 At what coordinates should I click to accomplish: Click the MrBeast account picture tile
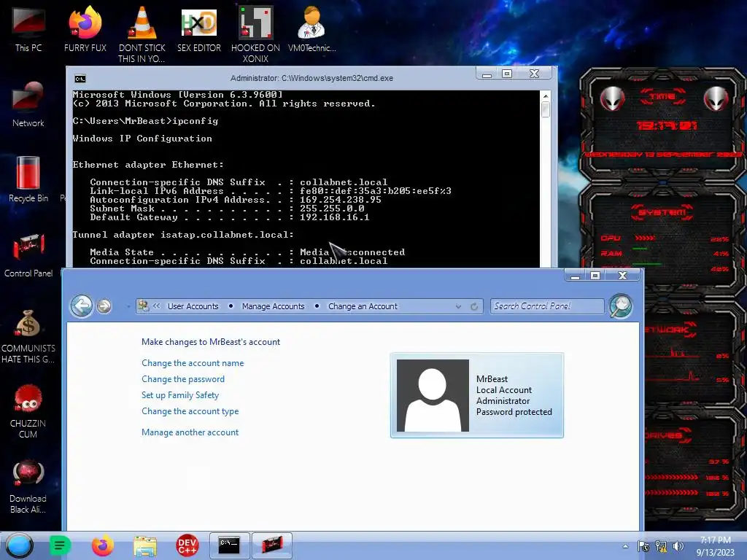477,395
